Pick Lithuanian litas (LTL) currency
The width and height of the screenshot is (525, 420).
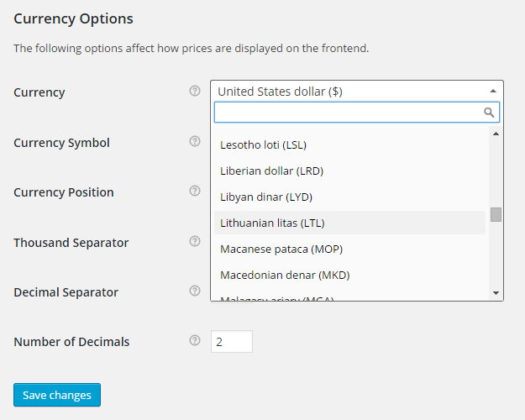(x=272, y=223)
